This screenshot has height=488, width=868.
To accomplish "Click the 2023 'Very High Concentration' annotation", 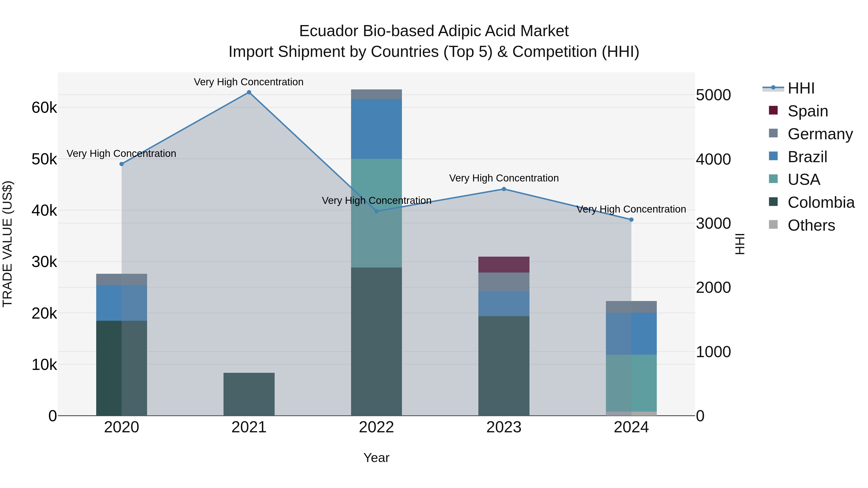I will 504,178.
